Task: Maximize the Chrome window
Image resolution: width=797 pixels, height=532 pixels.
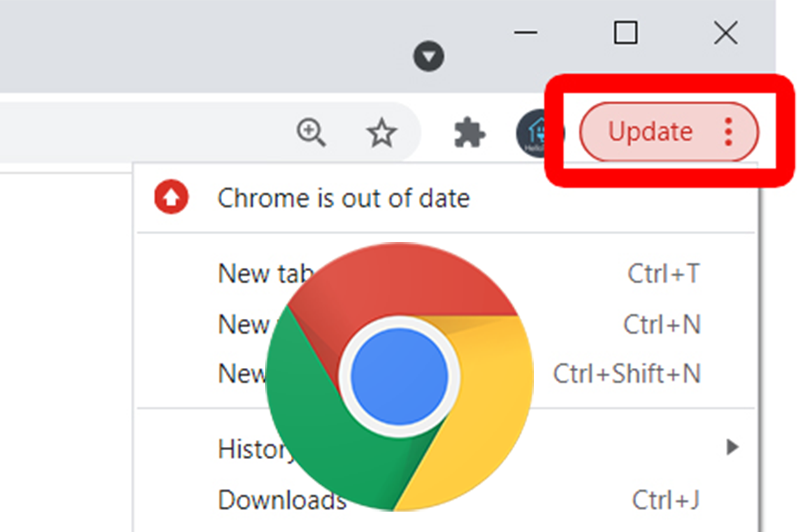Action: click(x=625, y=33)
